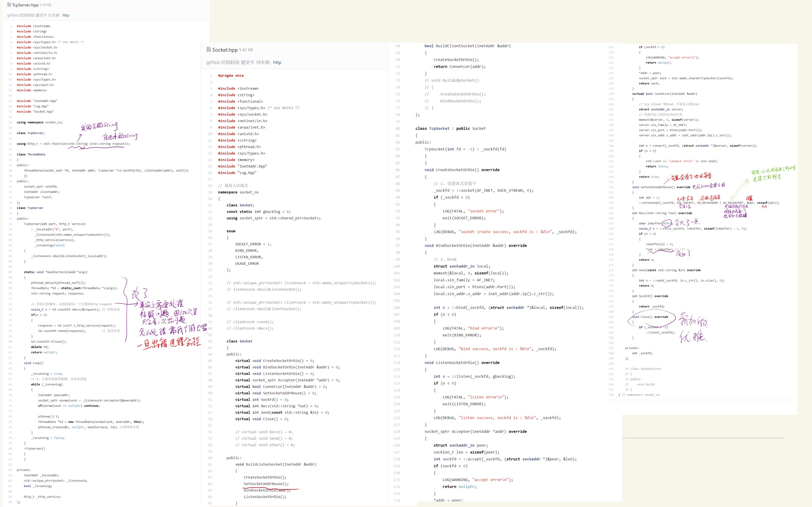Open the TcpServer.hpp file name
The width and height of the screenshot is (812, 507).
pyautogui.click(x=25, y=5)
